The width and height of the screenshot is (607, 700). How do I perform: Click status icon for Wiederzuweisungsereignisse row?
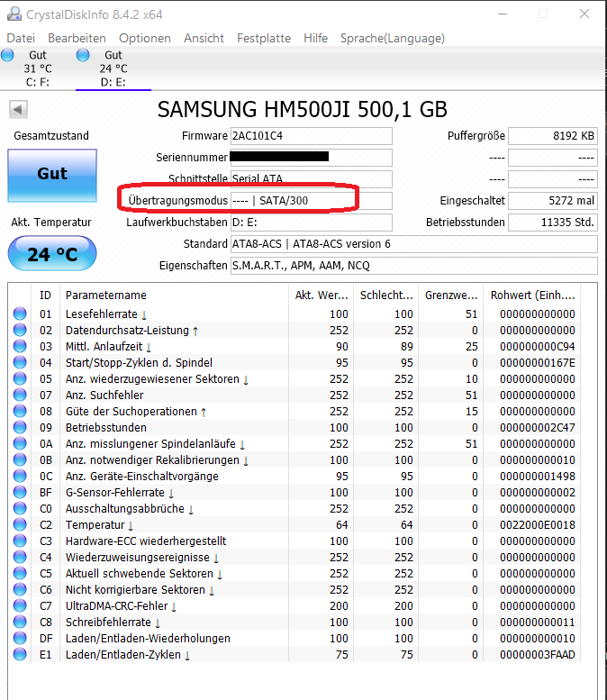pyautogui.click(x=20, y=557)
